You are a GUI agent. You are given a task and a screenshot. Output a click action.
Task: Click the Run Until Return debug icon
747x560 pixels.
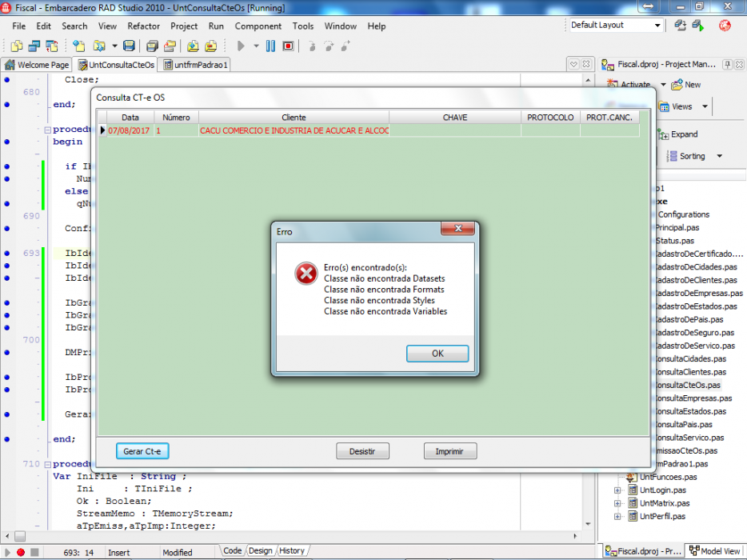(346, 46)
